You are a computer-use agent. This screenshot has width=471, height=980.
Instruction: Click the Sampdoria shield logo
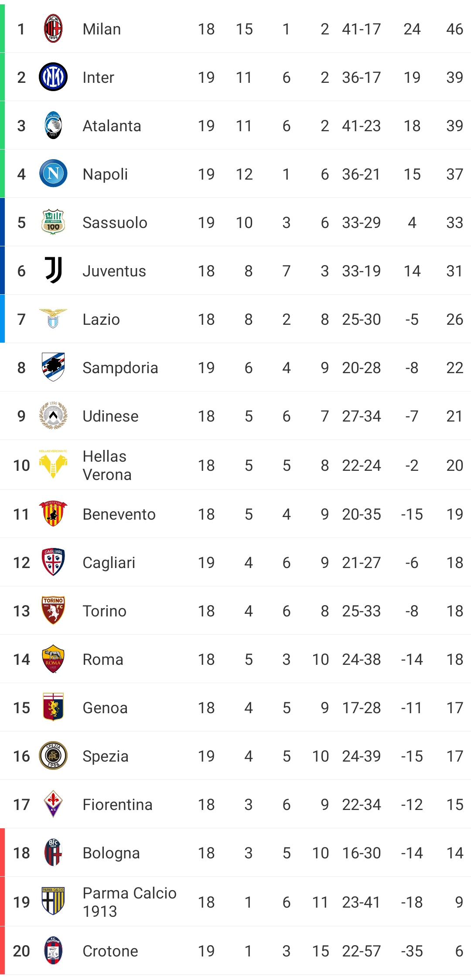pyautogui.click(x=53, y=367)
